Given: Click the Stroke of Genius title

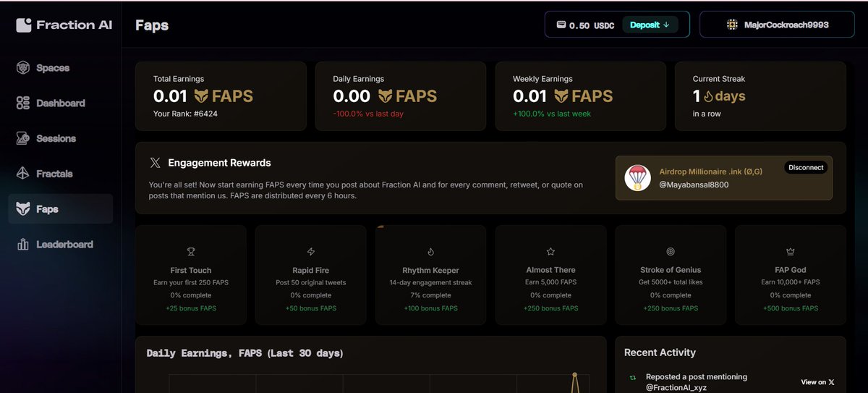Looking at the screenshot, I should [x=671, y=270].
